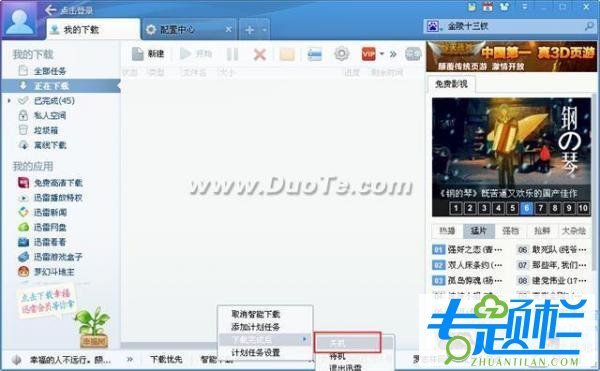The height and width of the screenshot is (371, 600).
Task: Click the user avatar icon to log in
Action: coord(20,20)
